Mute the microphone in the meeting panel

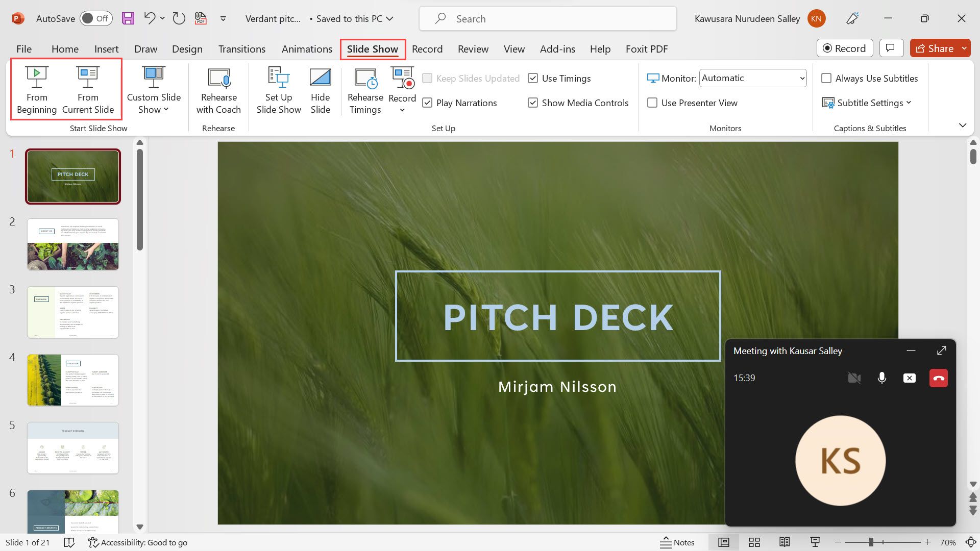click(x=881, y=378)
